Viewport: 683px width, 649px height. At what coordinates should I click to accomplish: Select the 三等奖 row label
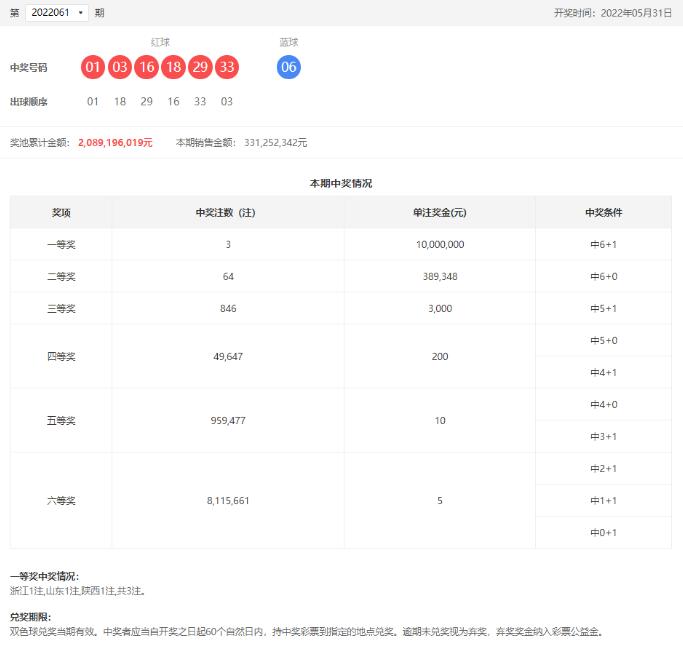tap(61, 309)
